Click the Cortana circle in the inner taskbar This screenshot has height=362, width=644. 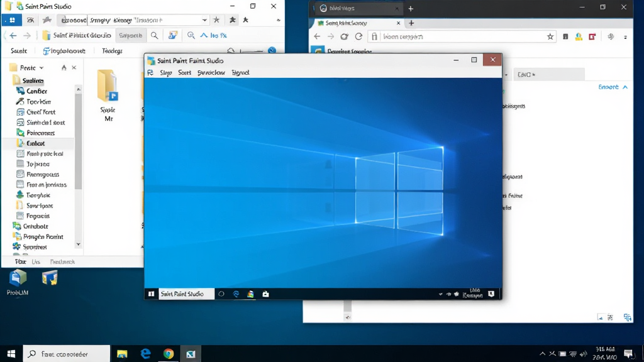pyautogui.click(x=221, y=294)
